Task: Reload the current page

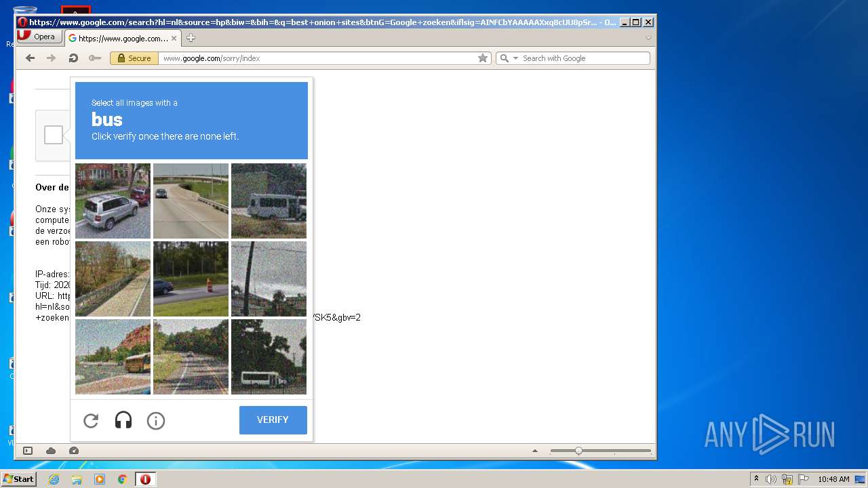Action: (73, 58)
